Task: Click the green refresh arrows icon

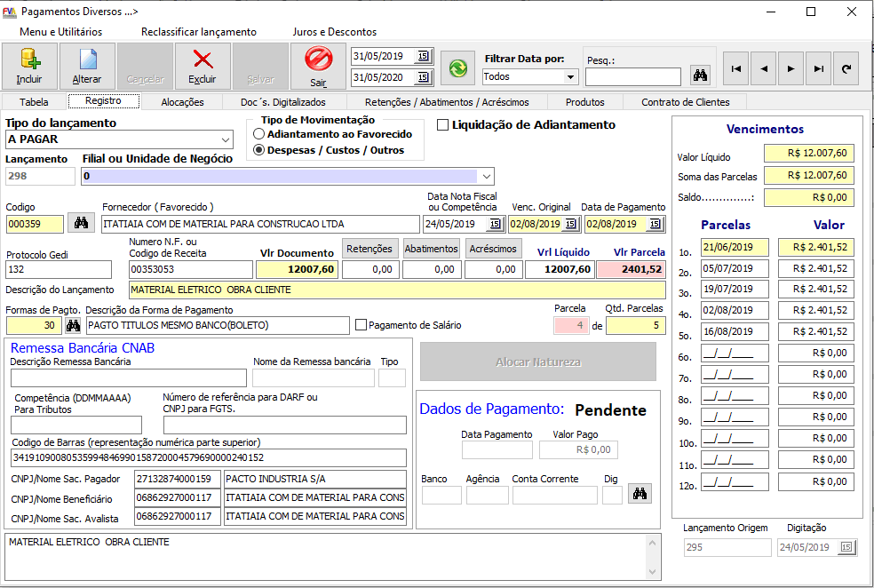Action: [458, 68]
